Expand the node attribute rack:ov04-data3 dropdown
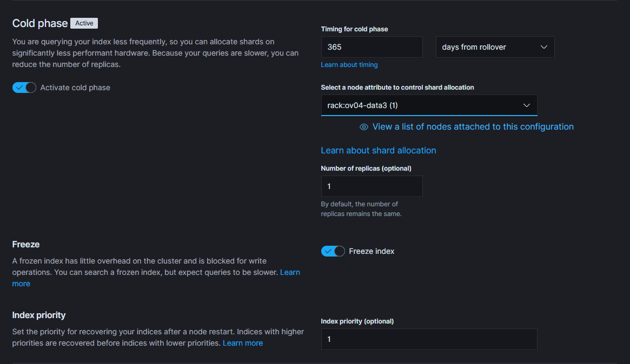The width and height of the screenshot is (630, 364). coord(428,105)
